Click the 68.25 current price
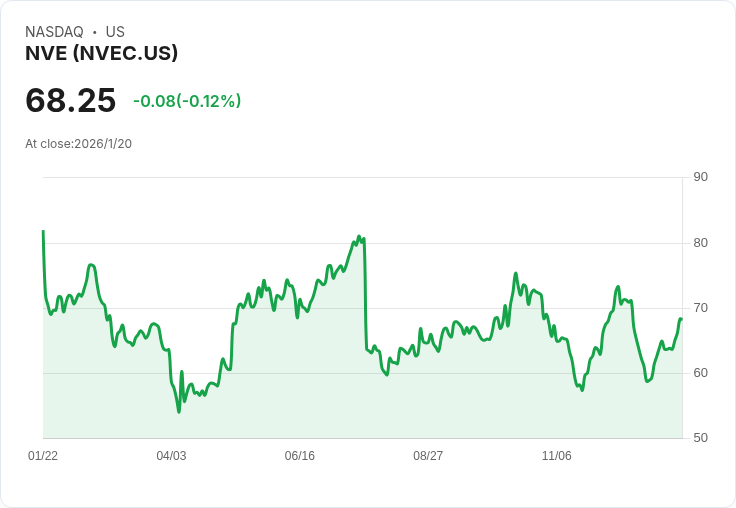Image resolution: width=736 pixels, height=508 pixels. pyautogui.click(x=71, y=101)
